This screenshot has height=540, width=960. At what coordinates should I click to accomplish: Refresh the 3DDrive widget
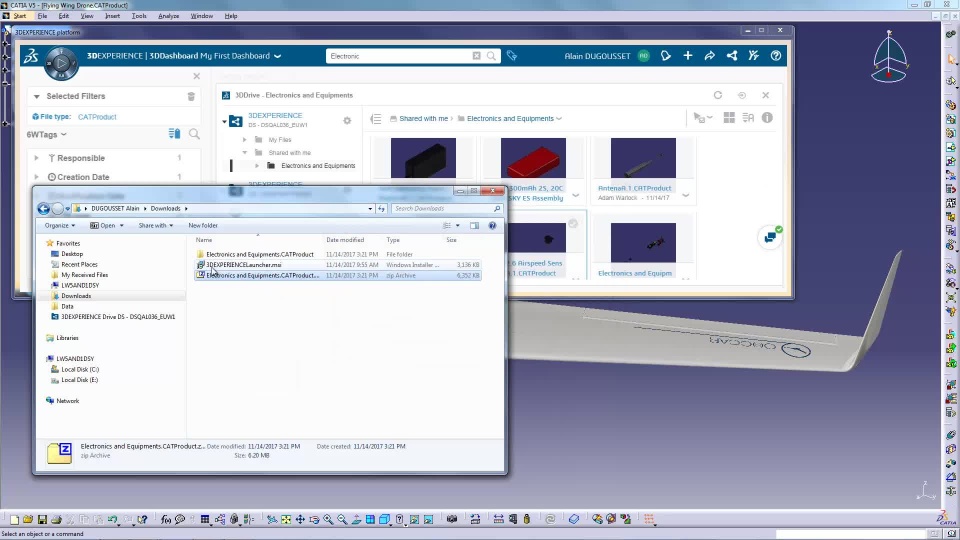coord(718,95)
